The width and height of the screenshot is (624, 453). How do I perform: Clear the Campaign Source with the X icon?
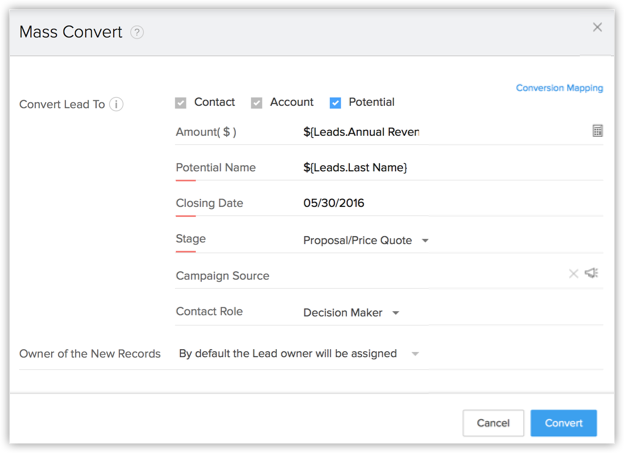pos(573,274)
